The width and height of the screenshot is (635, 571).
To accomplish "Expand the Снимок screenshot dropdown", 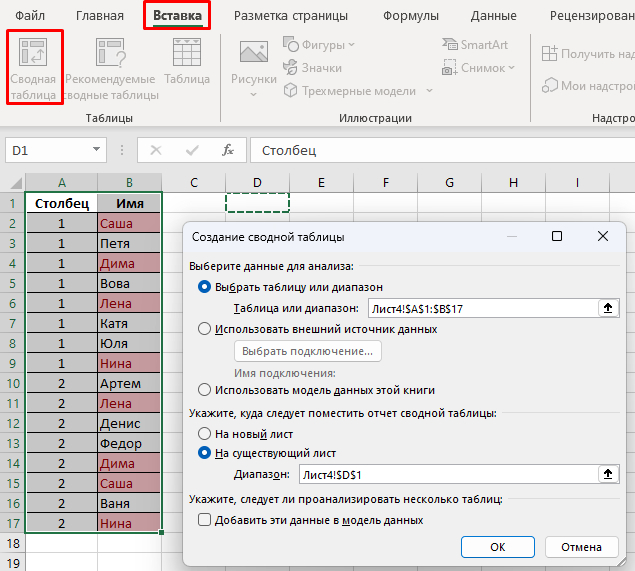I will [511, 68].
